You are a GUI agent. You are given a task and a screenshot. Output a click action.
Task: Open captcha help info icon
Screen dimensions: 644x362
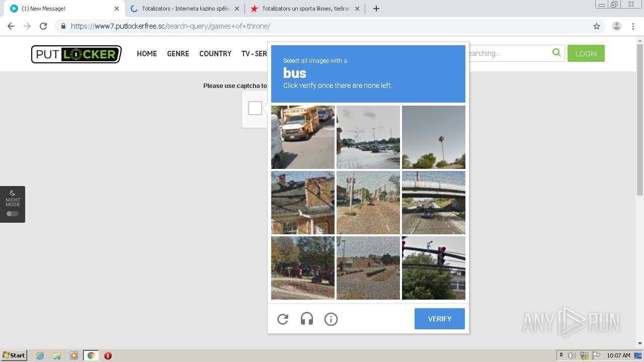tap(331, 319)
